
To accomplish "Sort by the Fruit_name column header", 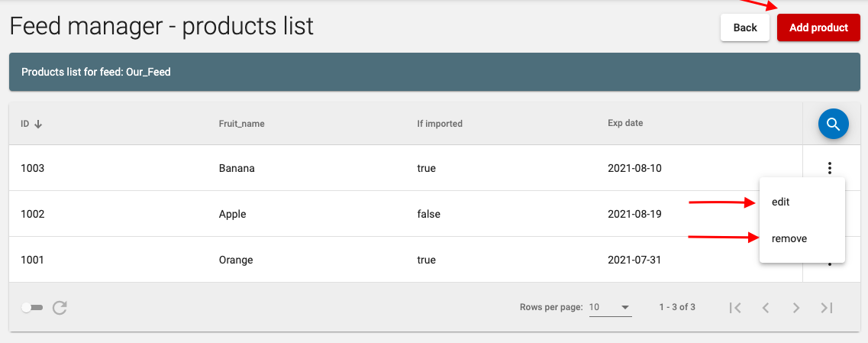I will pyautogui.click(x=241, y=124).
